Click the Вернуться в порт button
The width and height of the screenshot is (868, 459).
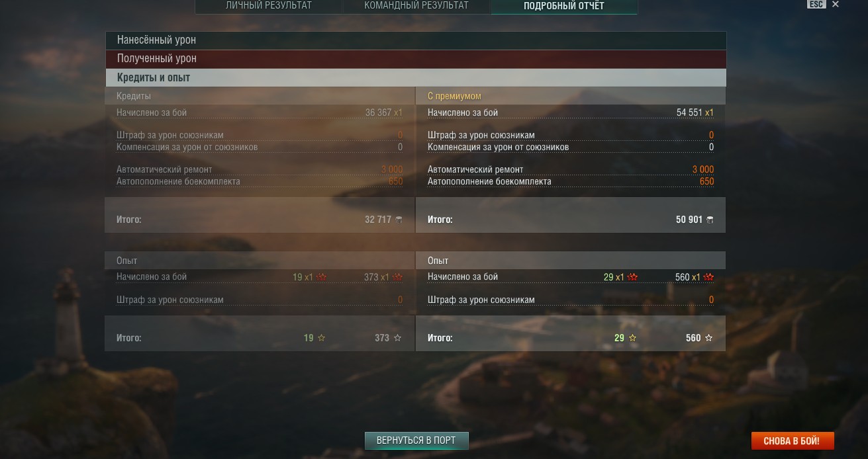[x=416, y=440]
